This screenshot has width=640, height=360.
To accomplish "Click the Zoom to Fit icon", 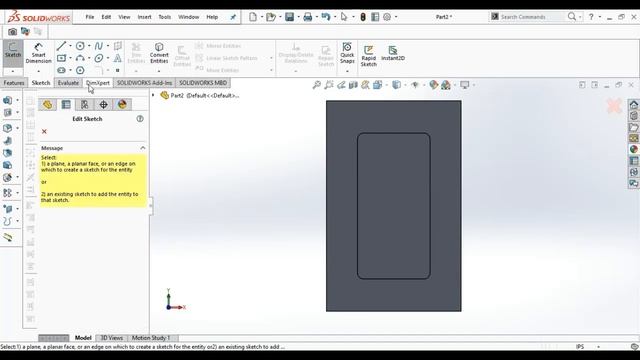I will click(316, 85).
